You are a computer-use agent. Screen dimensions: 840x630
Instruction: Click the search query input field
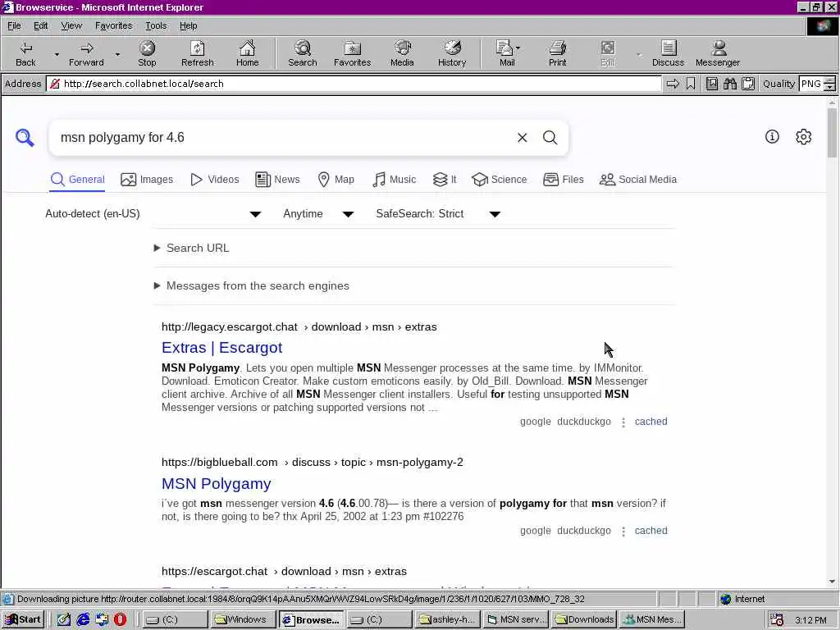pos(284,138)
